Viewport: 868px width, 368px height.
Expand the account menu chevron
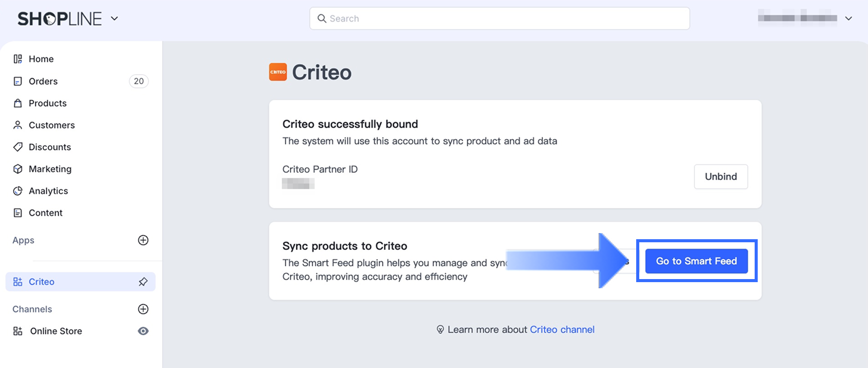pos(849,19)
